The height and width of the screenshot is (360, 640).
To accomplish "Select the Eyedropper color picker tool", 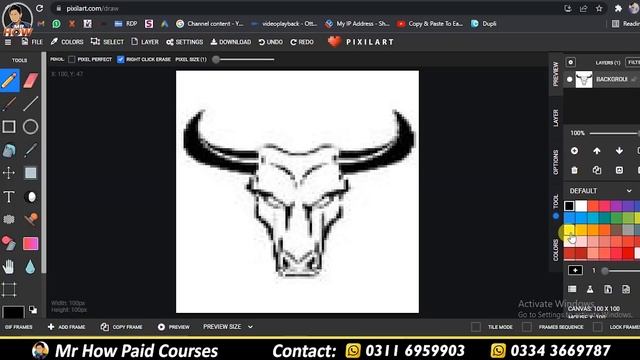I will click(x=31, y=150).
